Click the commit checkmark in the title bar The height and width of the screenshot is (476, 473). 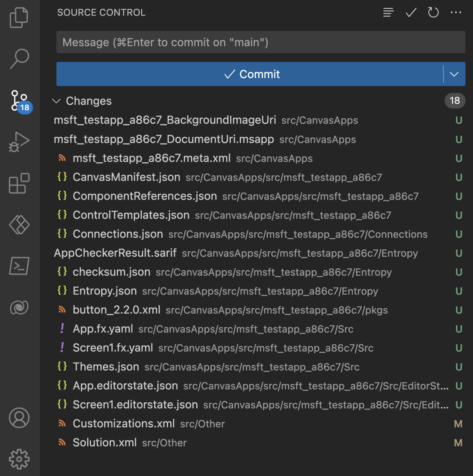(410, 12)
